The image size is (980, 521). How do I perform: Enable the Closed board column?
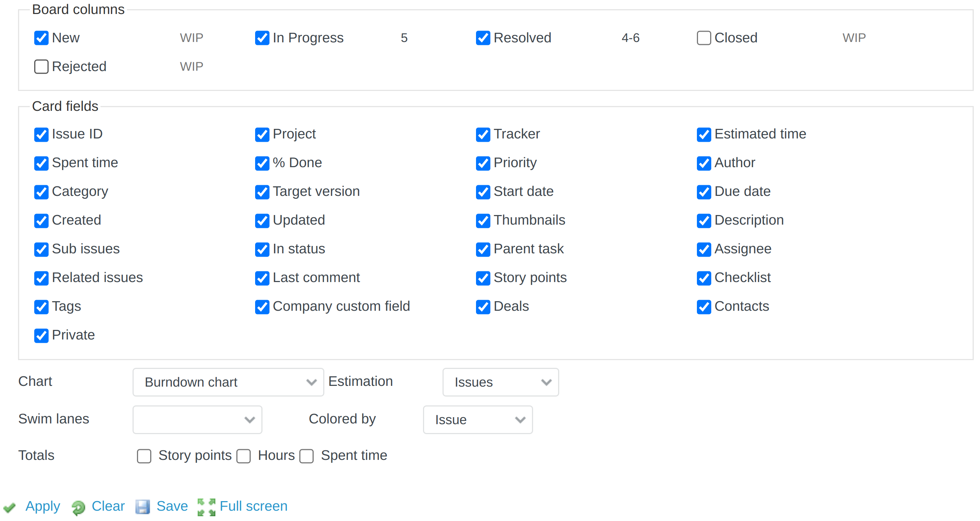click(704, 38)
